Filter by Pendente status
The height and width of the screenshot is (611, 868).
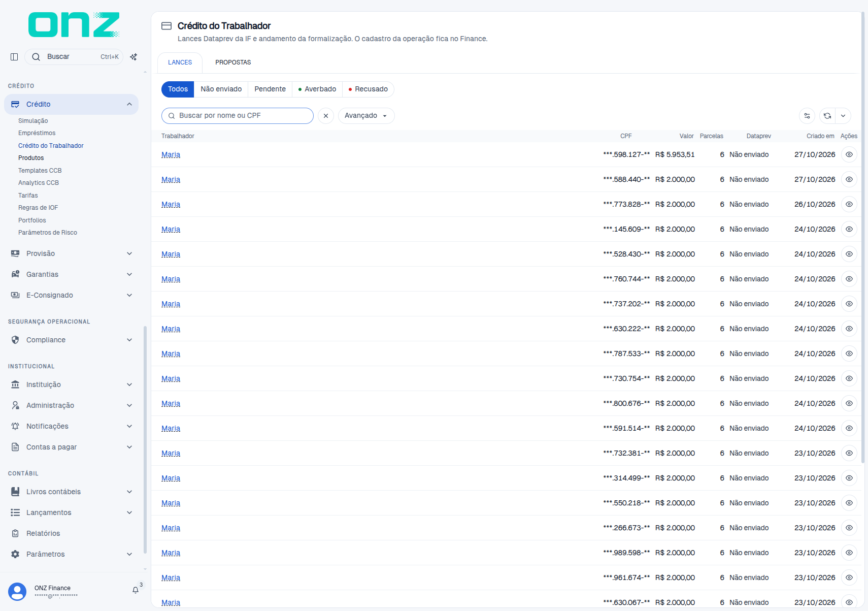click(x=270, y=89)
